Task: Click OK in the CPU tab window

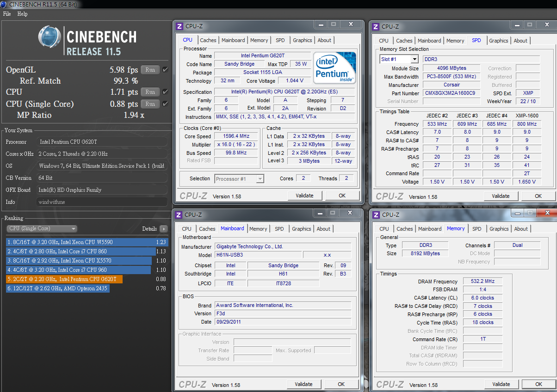Action: click(x=342, y=196)
